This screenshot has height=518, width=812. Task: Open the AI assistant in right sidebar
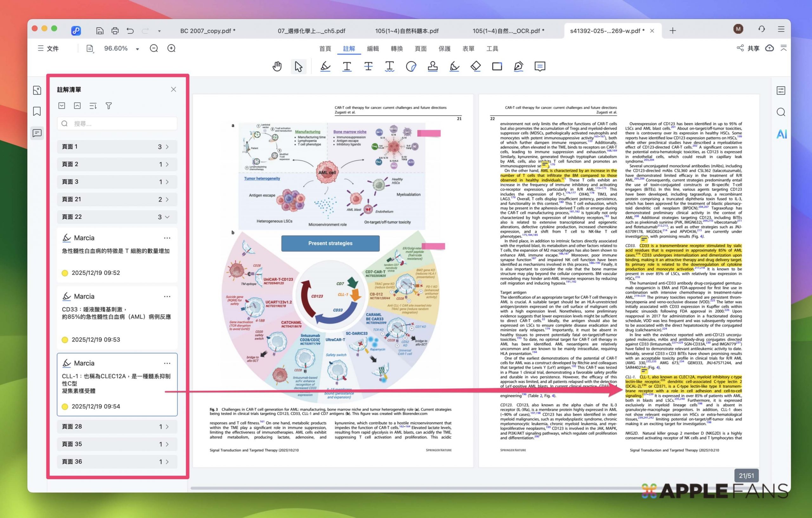(781, 134)
